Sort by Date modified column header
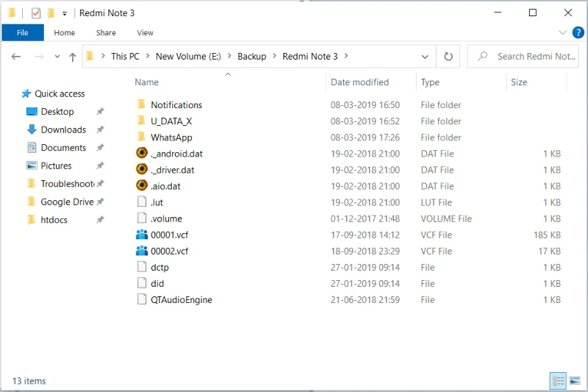Viewport: 588px width, 392px height. pos(359,82)
